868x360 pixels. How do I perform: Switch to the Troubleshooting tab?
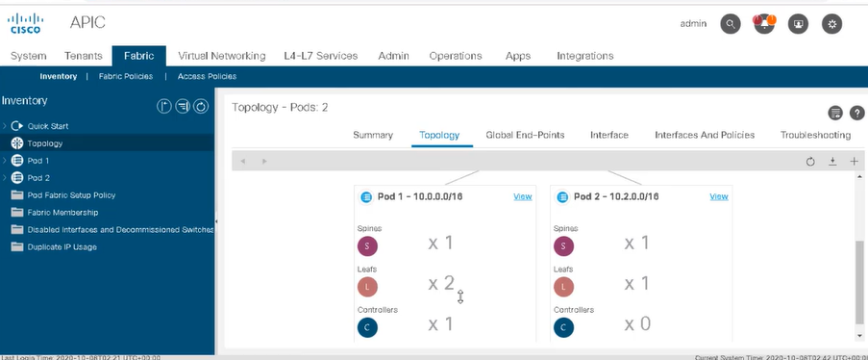(815, 135)
